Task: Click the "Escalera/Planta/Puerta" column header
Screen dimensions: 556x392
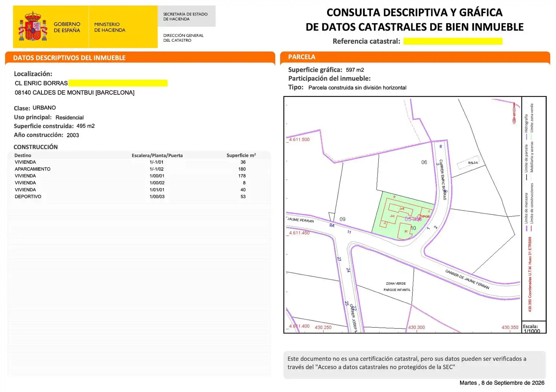Action: point(157,155)
